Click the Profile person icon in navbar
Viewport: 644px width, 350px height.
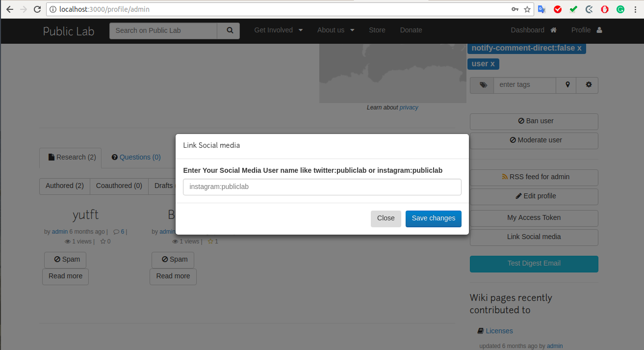point(599,30)
